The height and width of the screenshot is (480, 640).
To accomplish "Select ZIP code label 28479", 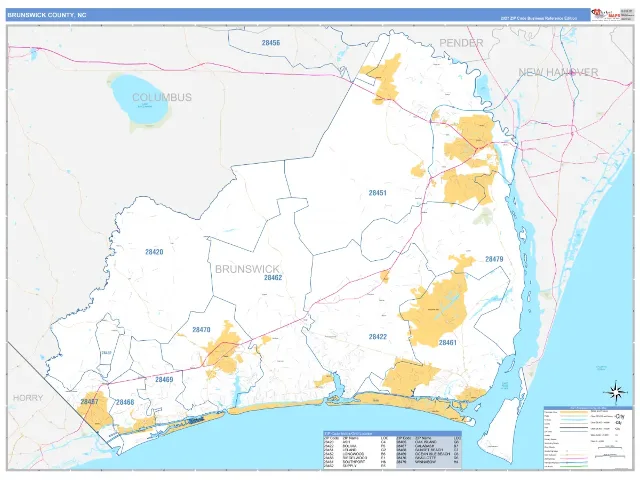I will click(494, 259).
